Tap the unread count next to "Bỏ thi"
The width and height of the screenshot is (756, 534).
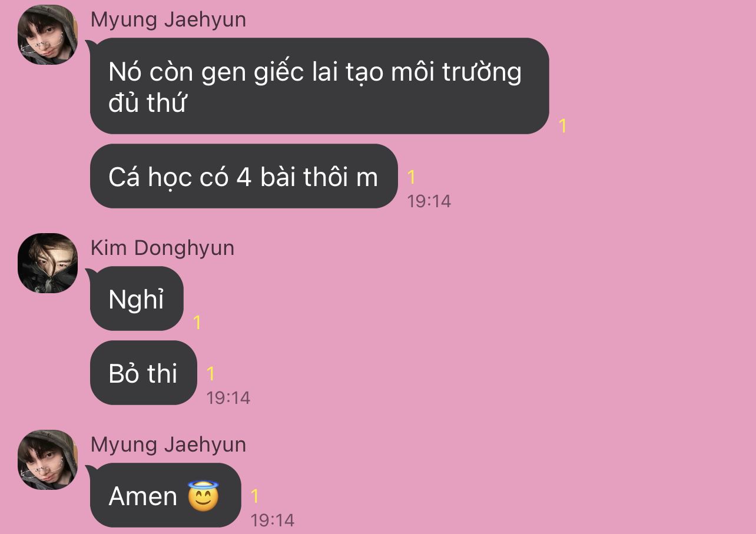pyautogui.click(x=211, y=374)
